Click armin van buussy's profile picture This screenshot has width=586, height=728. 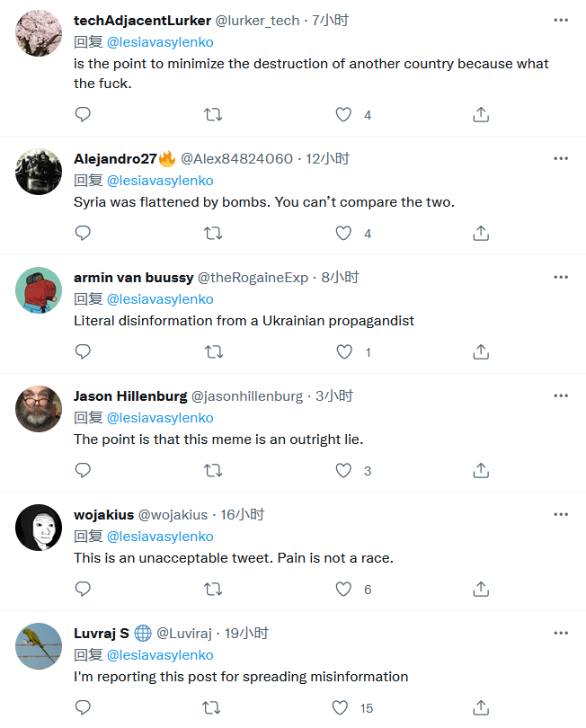pyautogui.click(x=39, y=290)
